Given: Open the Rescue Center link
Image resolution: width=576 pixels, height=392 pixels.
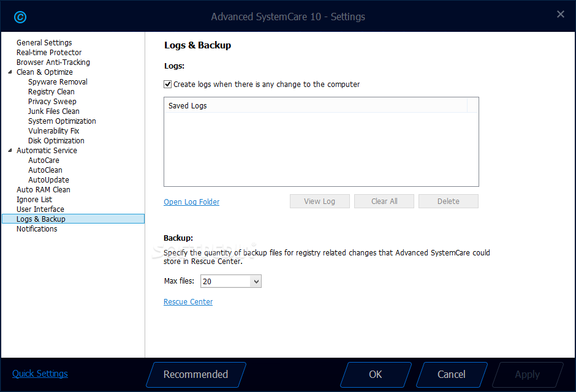Looking at the screenshot, I should click(188, 302).
